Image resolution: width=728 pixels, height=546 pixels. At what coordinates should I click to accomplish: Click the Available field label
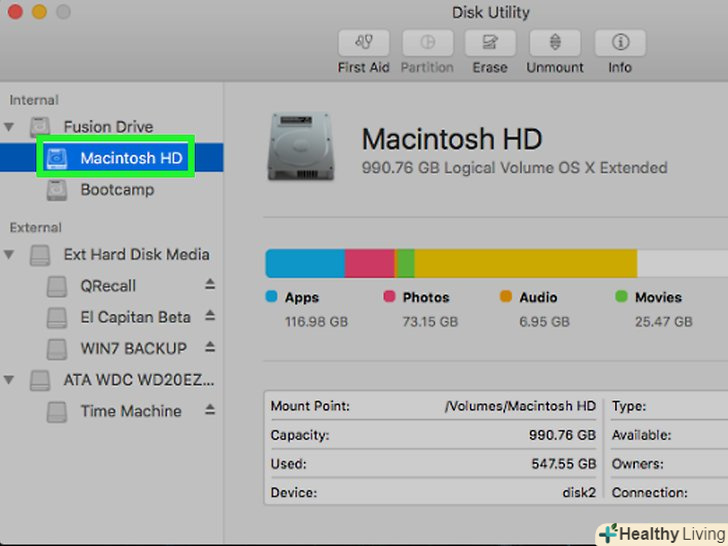pos(642,435)
